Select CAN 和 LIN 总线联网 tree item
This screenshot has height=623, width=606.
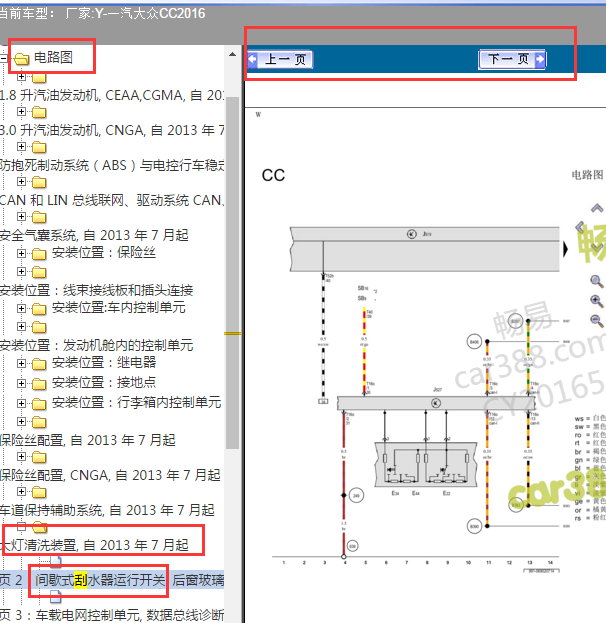pyautogui.click(x=112, y=200)
